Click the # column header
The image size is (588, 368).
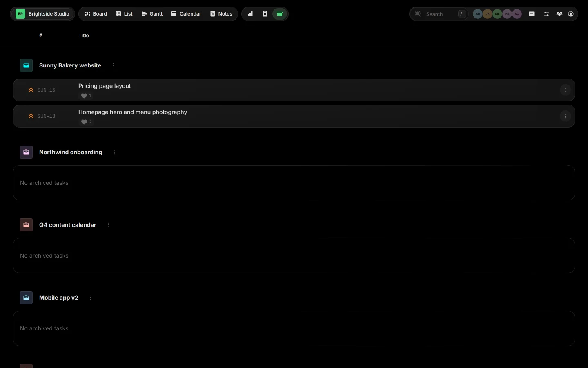click(40, 35)
